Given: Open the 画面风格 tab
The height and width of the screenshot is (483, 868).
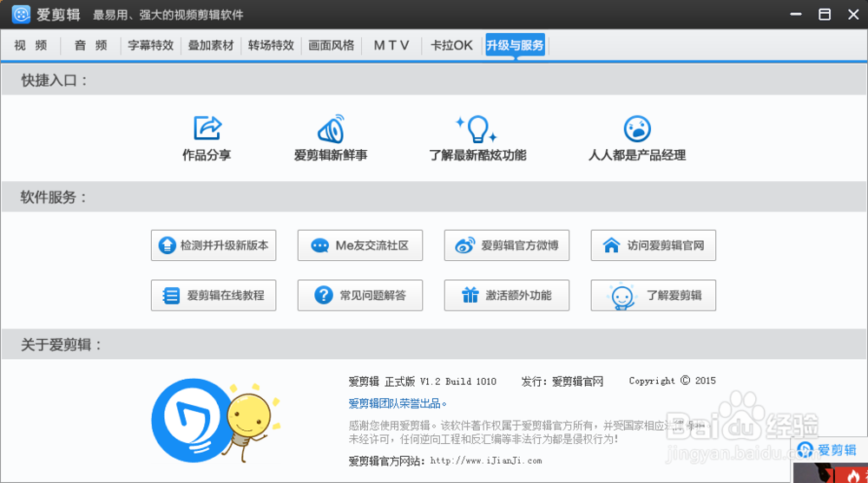Looking at the screenshot, I should [x=331, y=45].
